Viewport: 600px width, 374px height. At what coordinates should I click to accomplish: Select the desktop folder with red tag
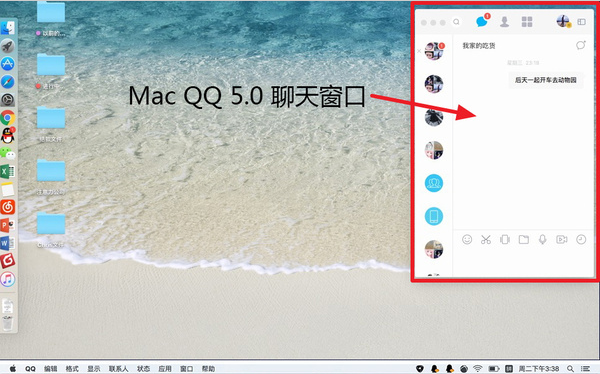click(51, 64)
